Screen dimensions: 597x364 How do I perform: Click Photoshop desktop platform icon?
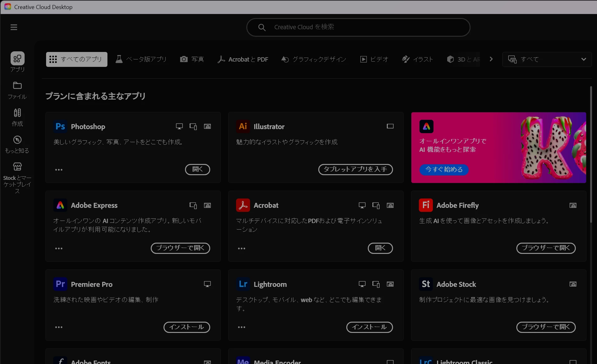[179, 126]
